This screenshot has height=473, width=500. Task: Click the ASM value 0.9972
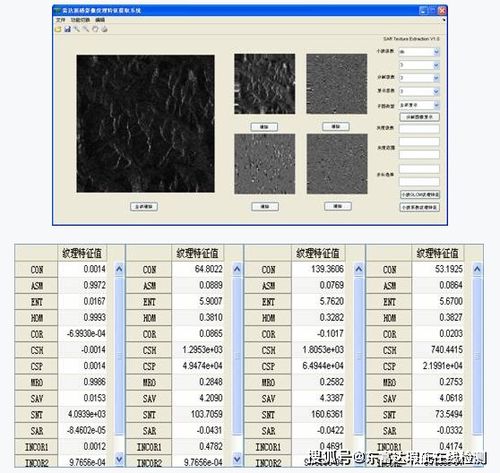[94, 285]
